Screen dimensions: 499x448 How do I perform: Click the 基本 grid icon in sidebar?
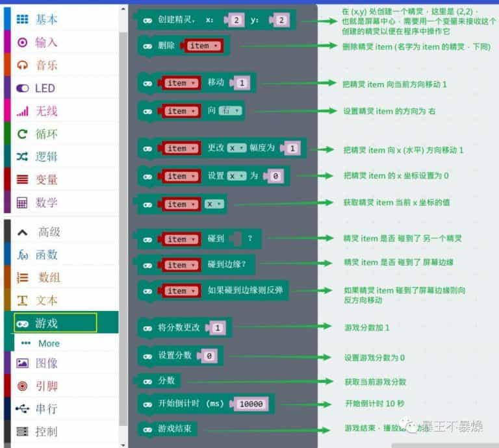(23, 19)
